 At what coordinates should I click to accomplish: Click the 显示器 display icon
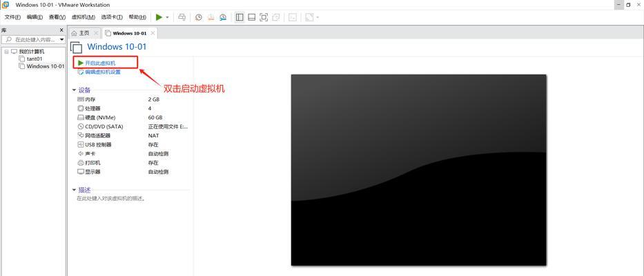click(x=81, y=172)
